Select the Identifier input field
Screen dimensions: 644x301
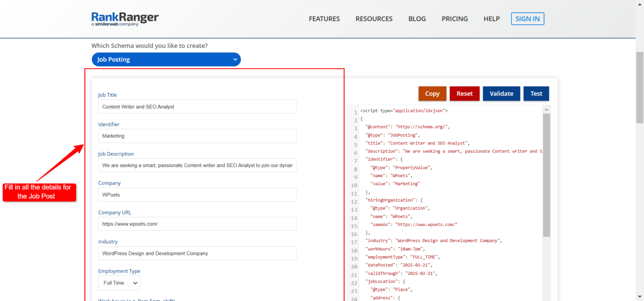point(197,136)
